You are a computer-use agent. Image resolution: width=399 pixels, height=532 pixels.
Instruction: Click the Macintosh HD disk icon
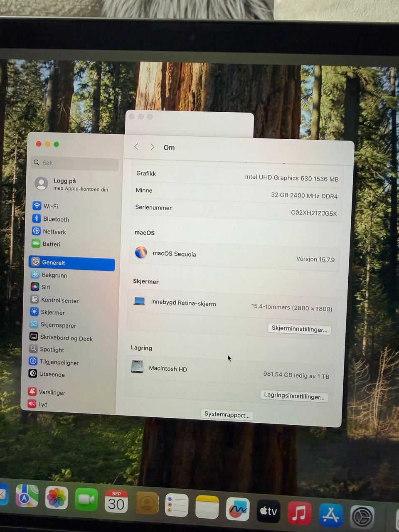point(137,367)
